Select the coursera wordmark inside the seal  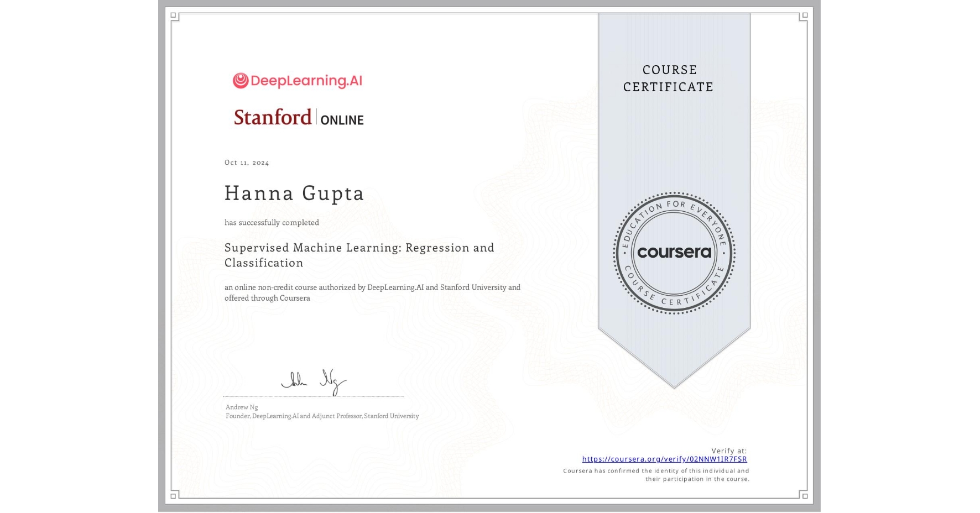[674, 253]
